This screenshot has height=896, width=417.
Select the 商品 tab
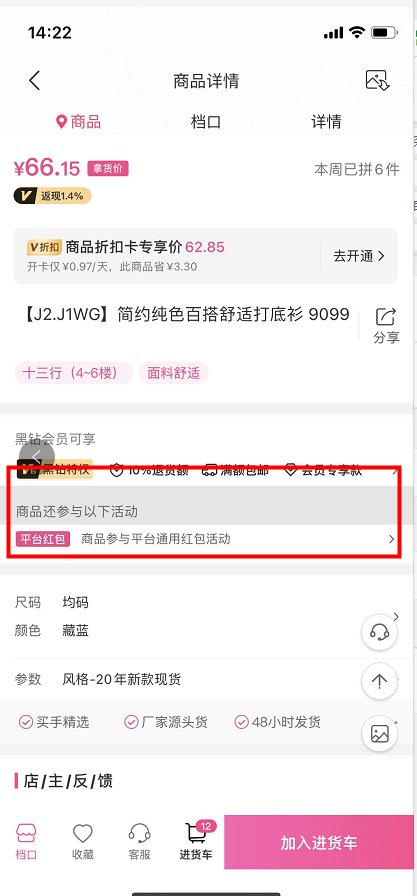tap(78, 122)
